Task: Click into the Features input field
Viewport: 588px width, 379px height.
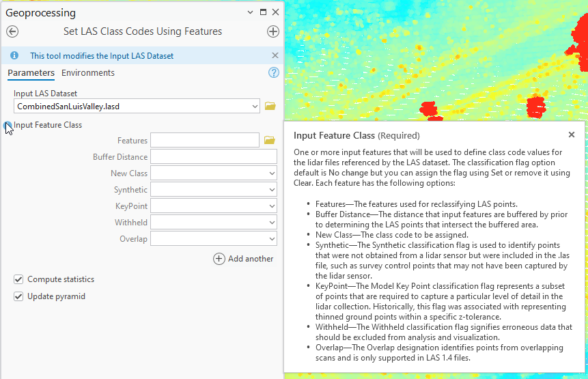Action: pos(205,140)
